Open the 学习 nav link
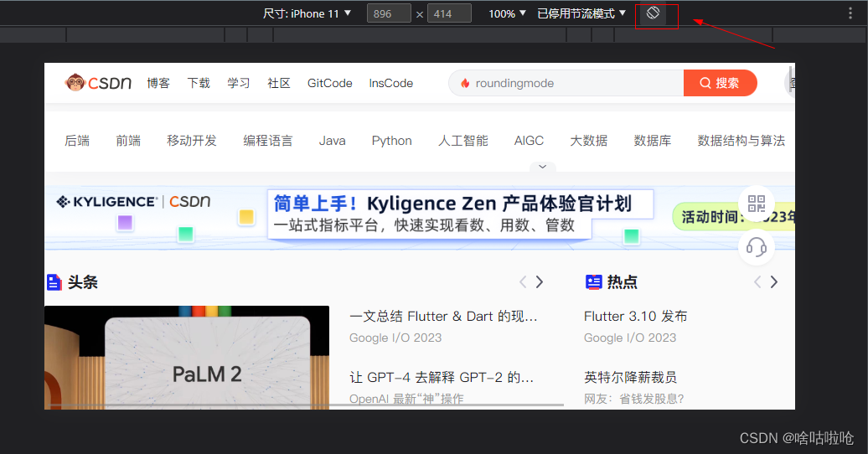 (x=239, y=83)
